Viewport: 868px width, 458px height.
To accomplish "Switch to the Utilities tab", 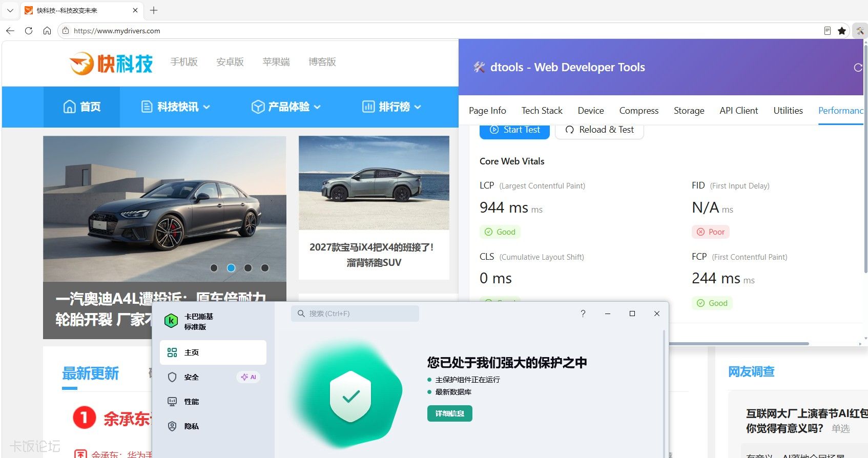I will [788, 111].
